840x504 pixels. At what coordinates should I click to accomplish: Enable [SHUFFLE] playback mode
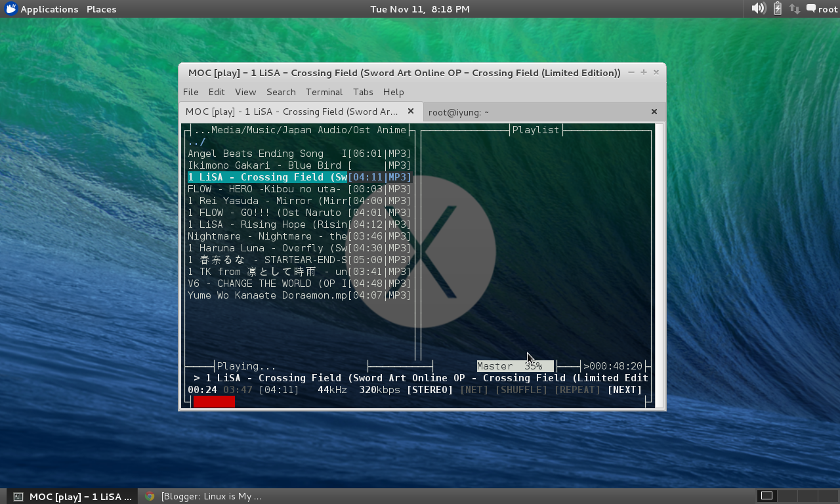pos(521,389)
